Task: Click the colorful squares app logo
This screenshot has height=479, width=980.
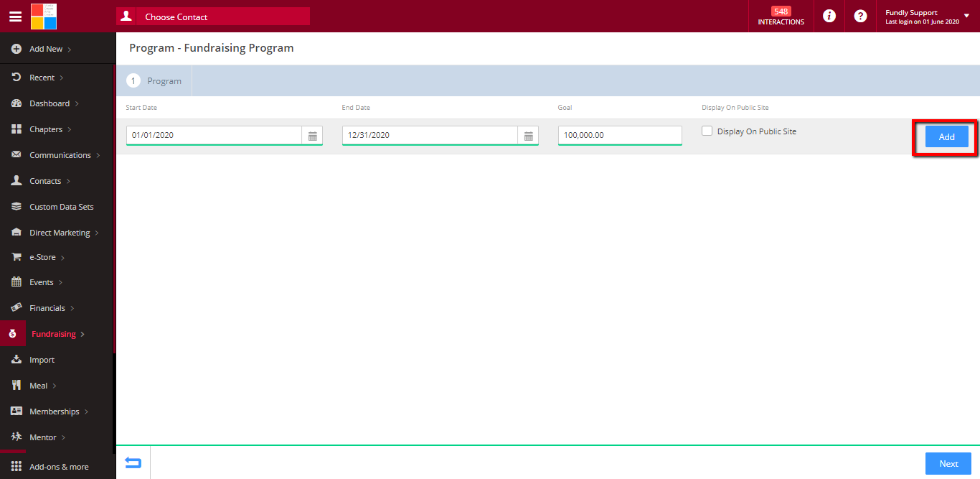Action: [x=44, y=16]
